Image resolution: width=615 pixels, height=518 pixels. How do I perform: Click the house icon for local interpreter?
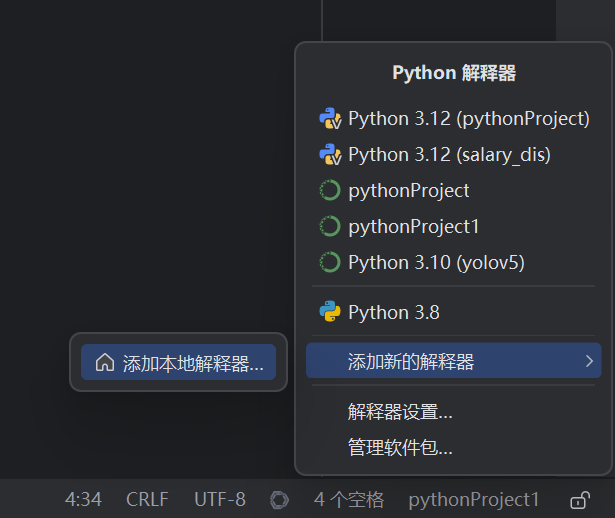pos(105,362)
